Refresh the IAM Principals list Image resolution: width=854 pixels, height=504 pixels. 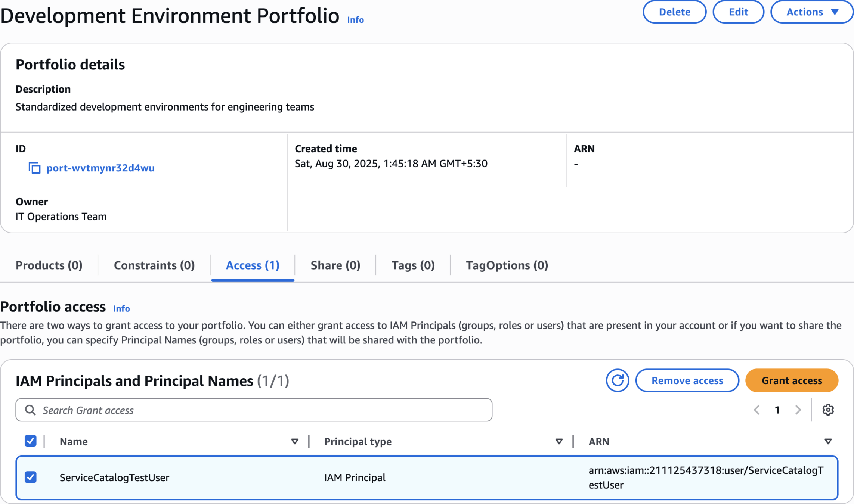click(x=617, y=380)
